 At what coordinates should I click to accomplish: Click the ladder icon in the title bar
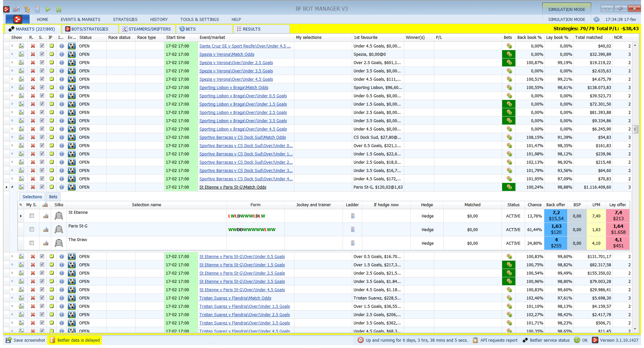click(x=38, y=9)
